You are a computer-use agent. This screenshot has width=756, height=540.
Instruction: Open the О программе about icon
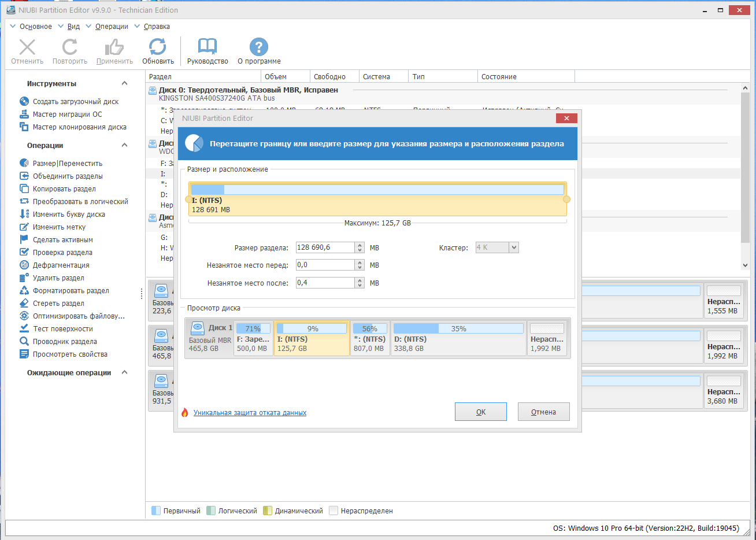pos(259,47)
